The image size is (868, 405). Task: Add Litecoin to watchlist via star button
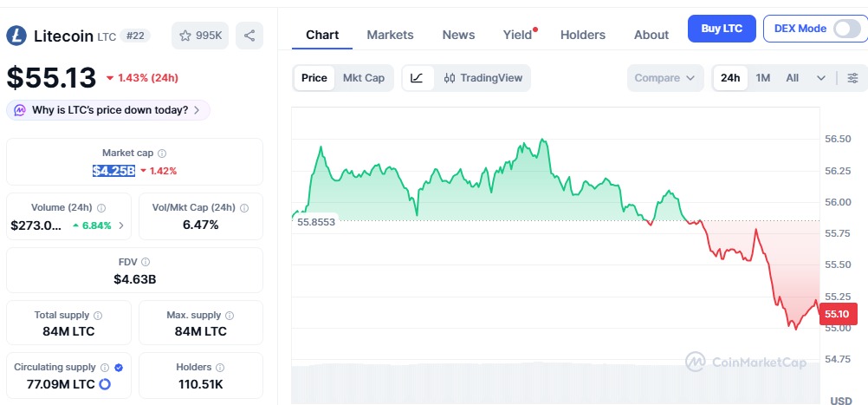pos(200,36)
